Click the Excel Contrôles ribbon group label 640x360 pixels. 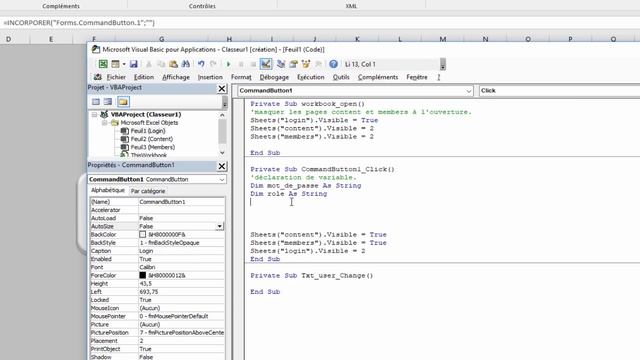[202, 6]
